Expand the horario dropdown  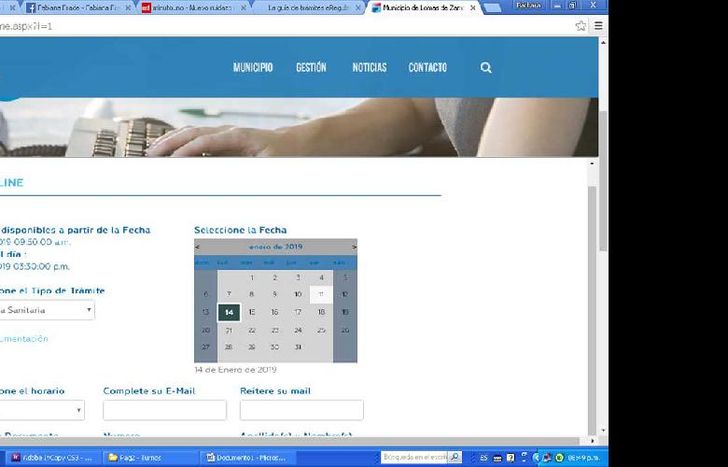point(42,410)
